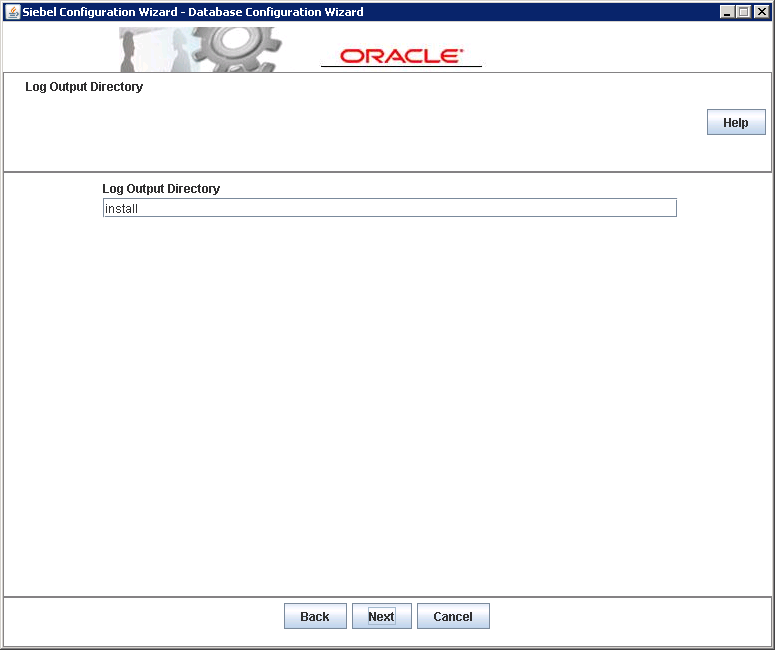This screenshot has width=775, height=650.
Task: Minimize the Siebel Configuration Wizard window
Action: [x=727, y=12]
